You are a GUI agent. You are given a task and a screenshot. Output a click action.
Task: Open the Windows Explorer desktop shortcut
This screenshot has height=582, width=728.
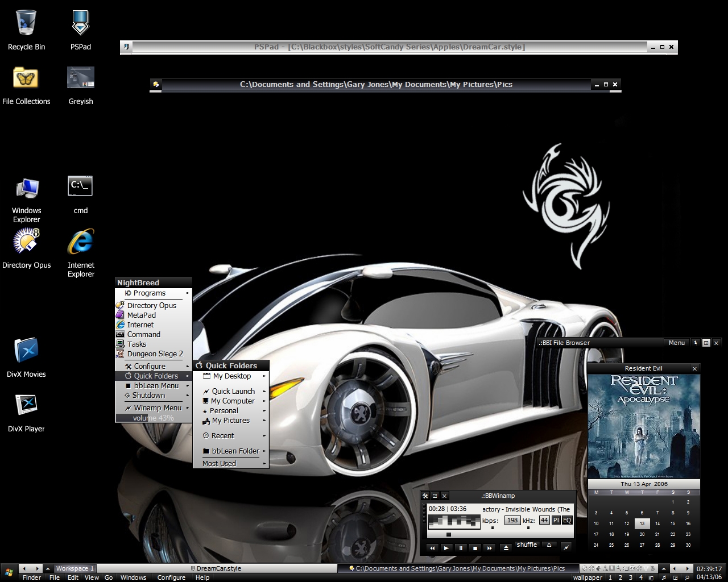(x=26, y=199)
